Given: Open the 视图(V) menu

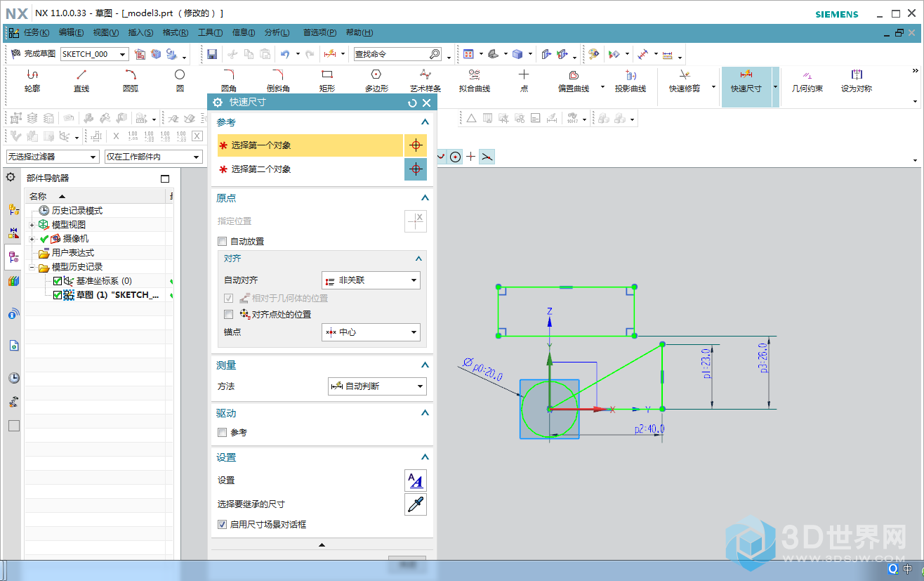Looking at the screenshot, I should [x=106, y=32].
